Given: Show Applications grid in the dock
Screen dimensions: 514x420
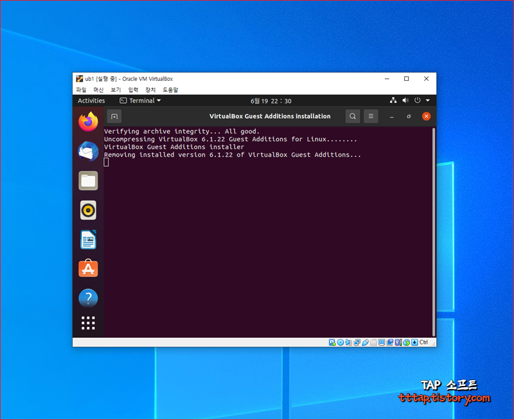Looking at the screenshot, I should [x=88, y=323].
